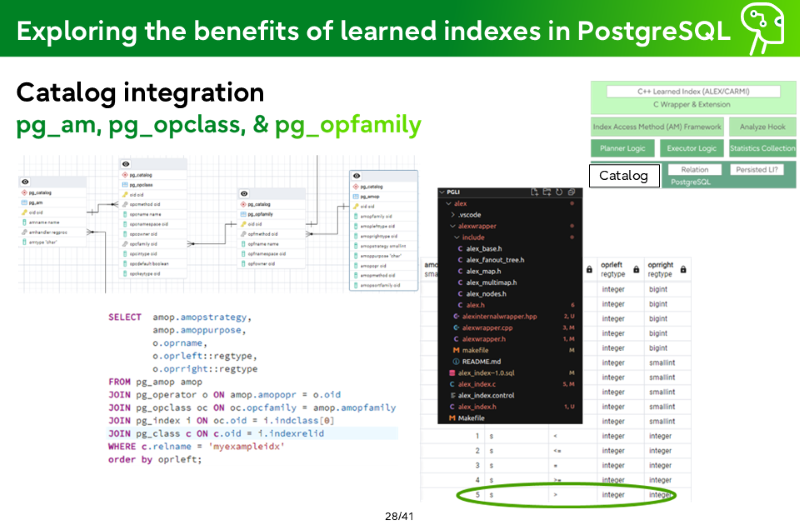800x526 pixels.
Task: Toggle the eye icon on the pg_amop table
Action: 357,176
